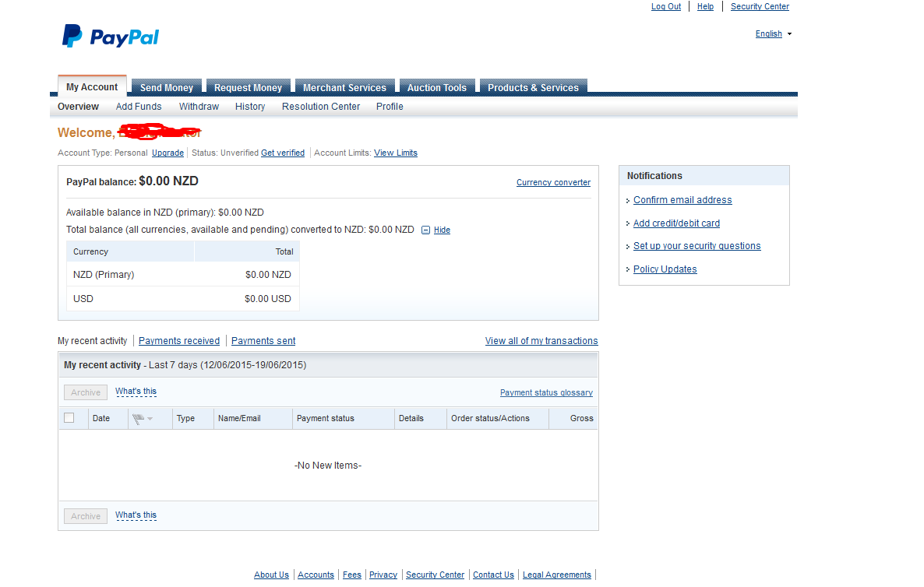Open Accounts footer link

[316, 575]
